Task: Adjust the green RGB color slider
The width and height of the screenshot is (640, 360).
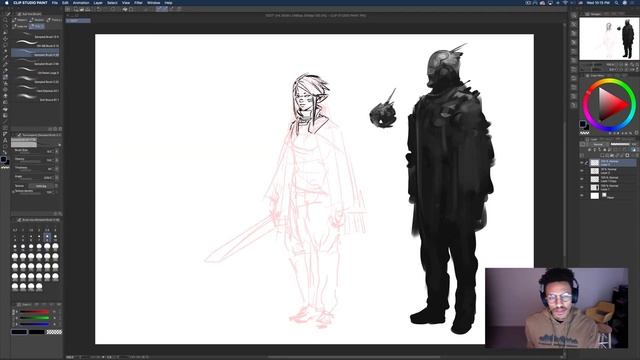Action: [x=34, y=318]
